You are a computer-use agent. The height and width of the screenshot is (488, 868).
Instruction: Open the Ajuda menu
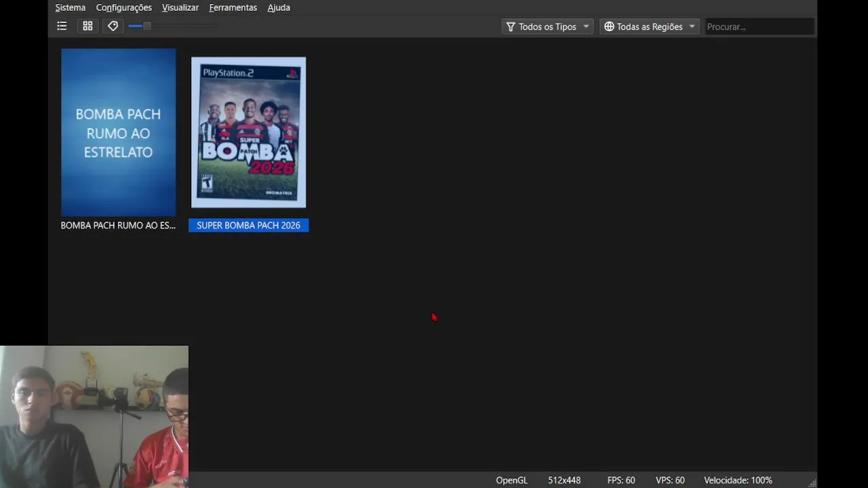click(279, 7)
